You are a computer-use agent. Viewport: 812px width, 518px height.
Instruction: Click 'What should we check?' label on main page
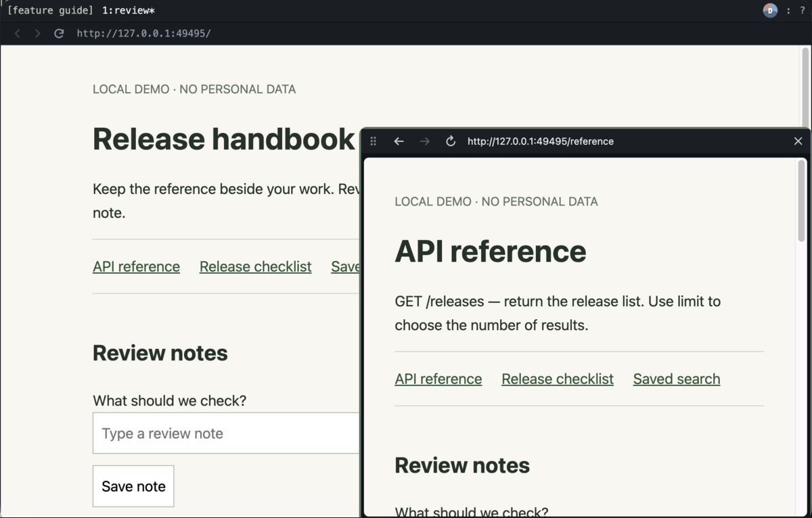point(169,401)
